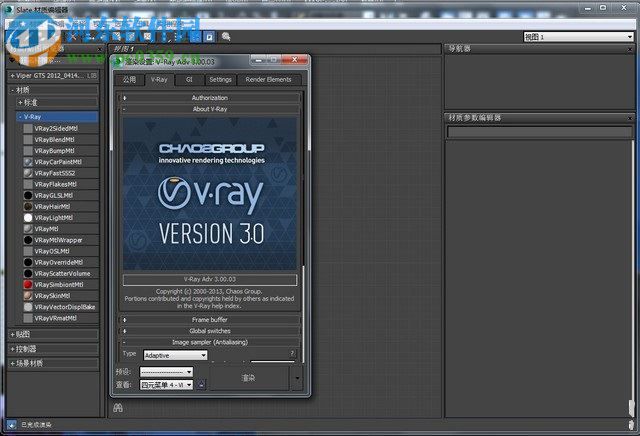
Task: Open the 视图 1 dropdown at top right
Action: tap(578, 37)
